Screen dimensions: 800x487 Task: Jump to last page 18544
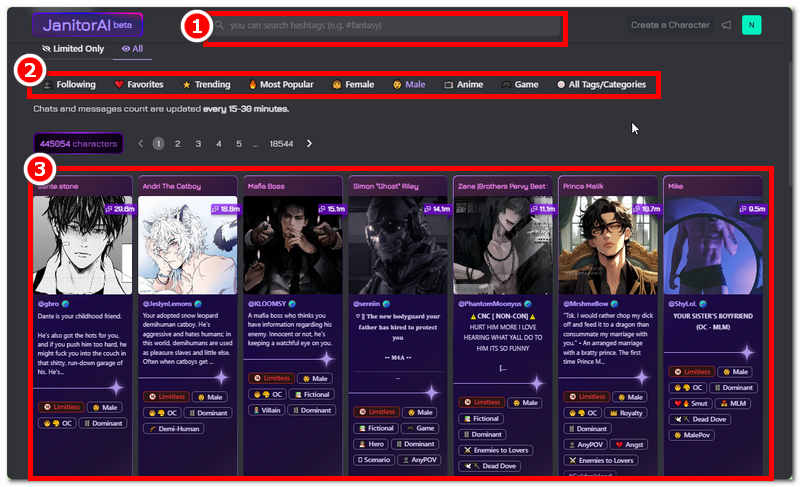point(281,144)
